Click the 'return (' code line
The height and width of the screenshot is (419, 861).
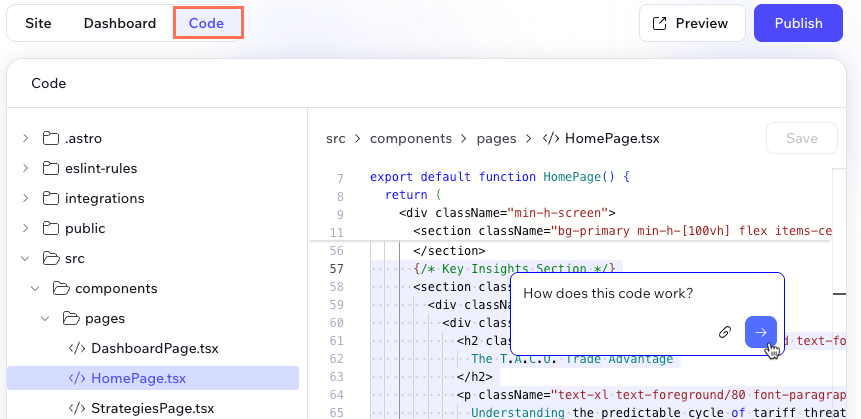[x=413, y=195]
